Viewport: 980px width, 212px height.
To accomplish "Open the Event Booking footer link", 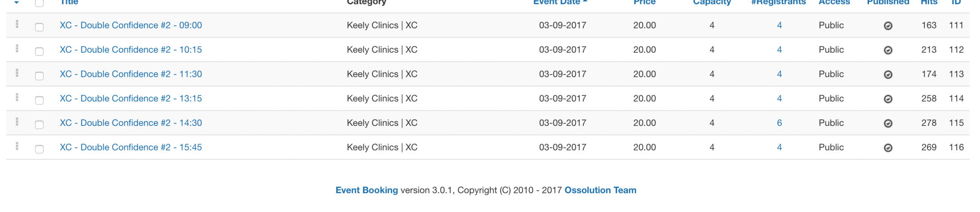I will (x=366, y=190).
